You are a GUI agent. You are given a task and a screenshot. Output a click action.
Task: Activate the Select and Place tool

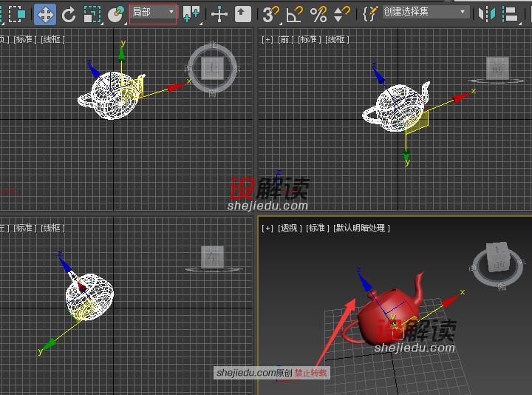pos(116,14)
